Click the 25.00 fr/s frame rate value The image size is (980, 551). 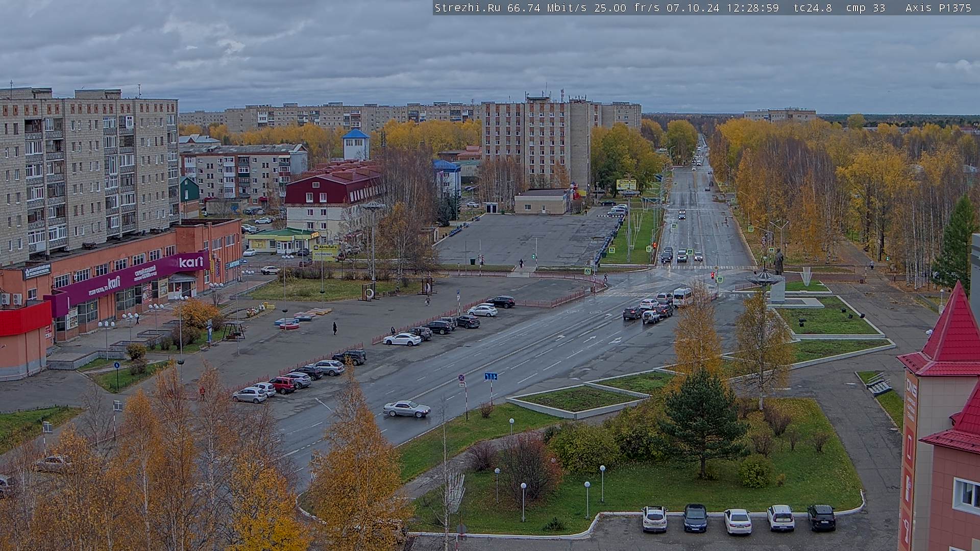(627, 8)
